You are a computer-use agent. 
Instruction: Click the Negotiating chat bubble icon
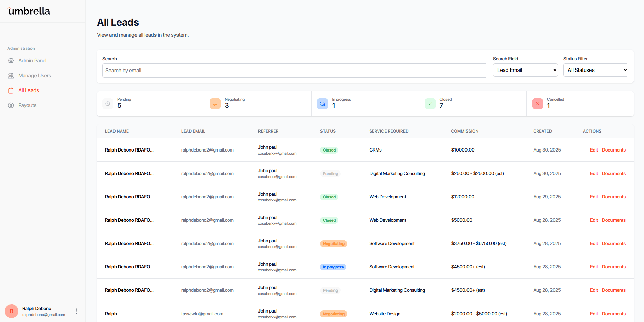(x=215, y=104)
